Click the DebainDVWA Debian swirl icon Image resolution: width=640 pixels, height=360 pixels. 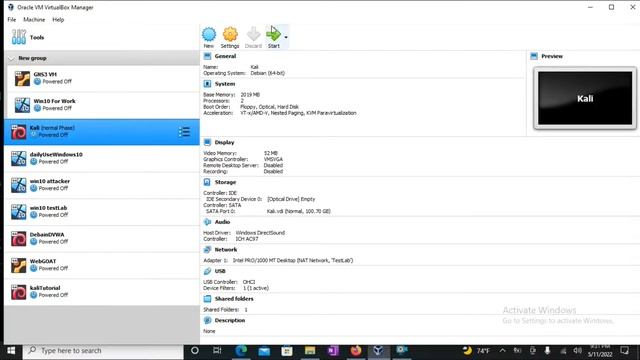(x=18, y=239)
